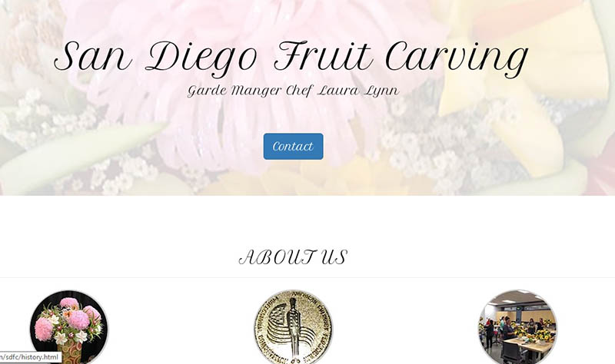Click the divider line below About Us
The image size is (615, 364).
(307, 277)
